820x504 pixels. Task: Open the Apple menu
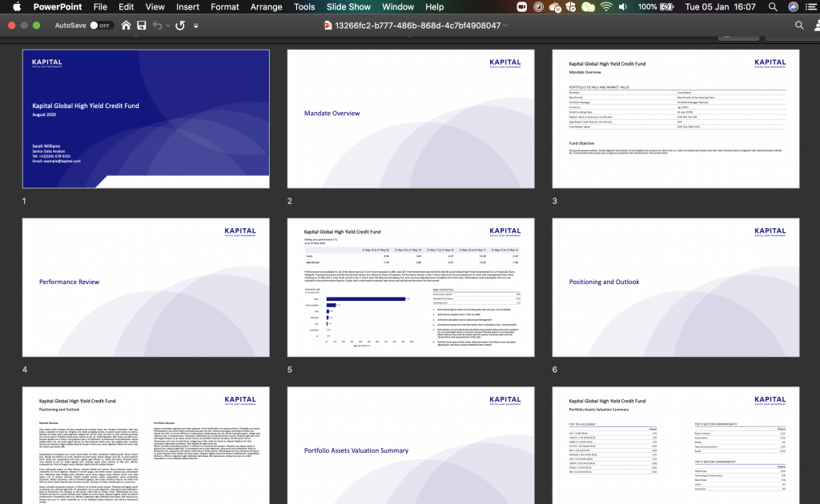pos(17,6)
